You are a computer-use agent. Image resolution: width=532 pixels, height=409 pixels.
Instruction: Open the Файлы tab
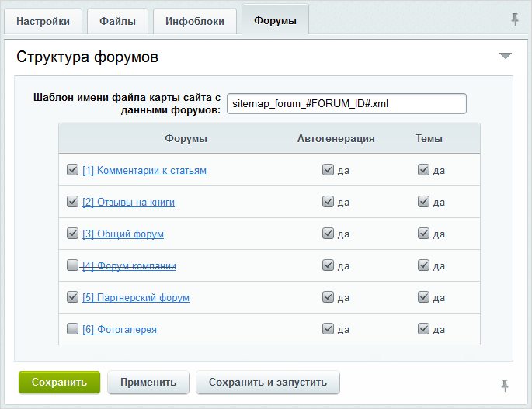coord(117,21)
